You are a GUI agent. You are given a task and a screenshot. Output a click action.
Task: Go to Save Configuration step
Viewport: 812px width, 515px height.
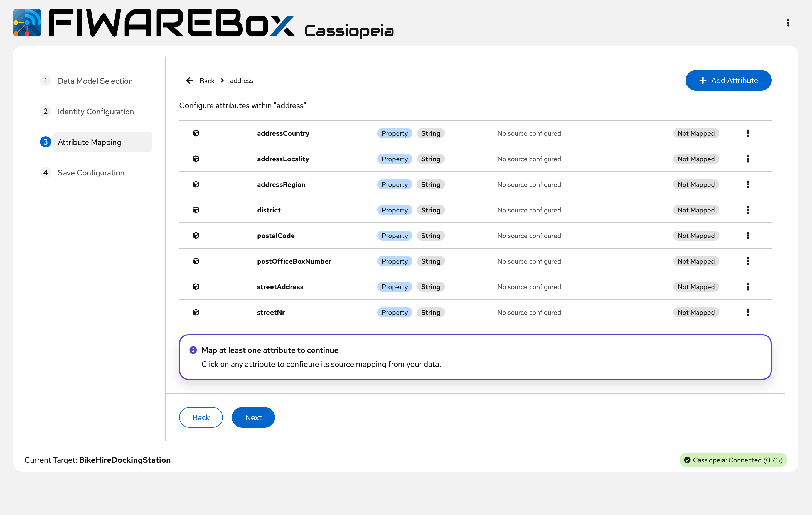(91, 173)
